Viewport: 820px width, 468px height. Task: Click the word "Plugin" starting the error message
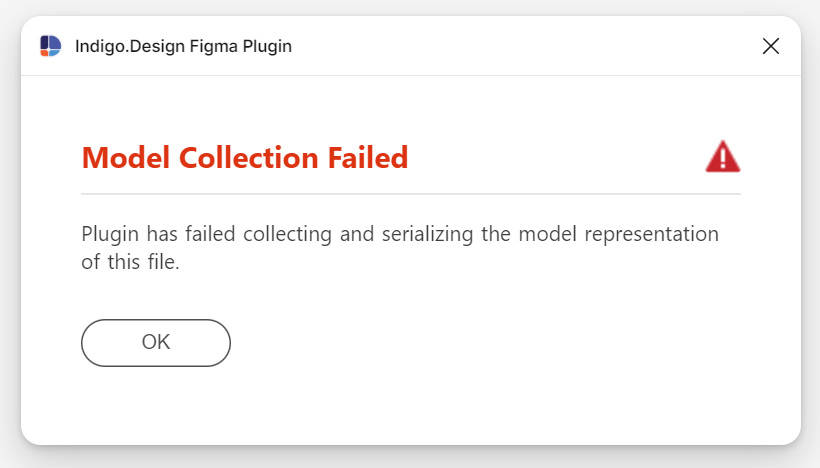click(x=110, y=235)
